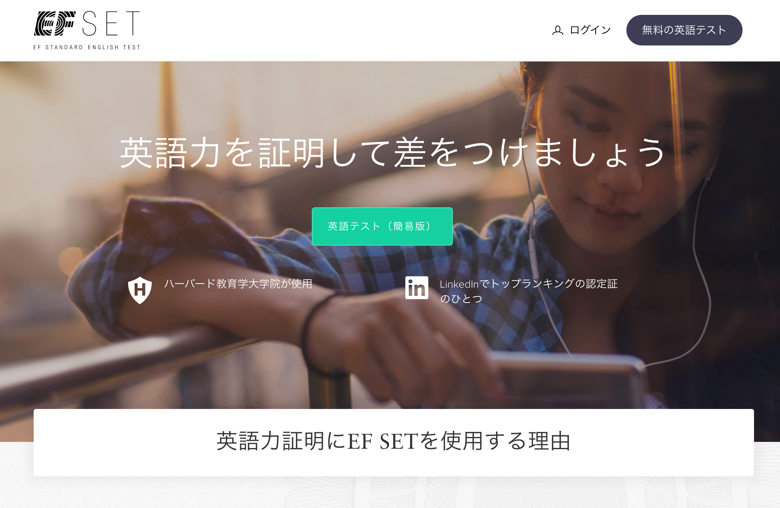780x508 pixels.
Task: Click the Harvard shield H icon
Action: pyautogui.click(x=140, y=290)
